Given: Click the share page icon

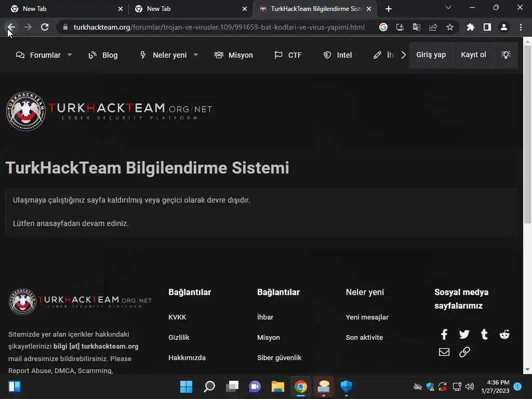Looking at the screenshot, I should tap(433, 27).
